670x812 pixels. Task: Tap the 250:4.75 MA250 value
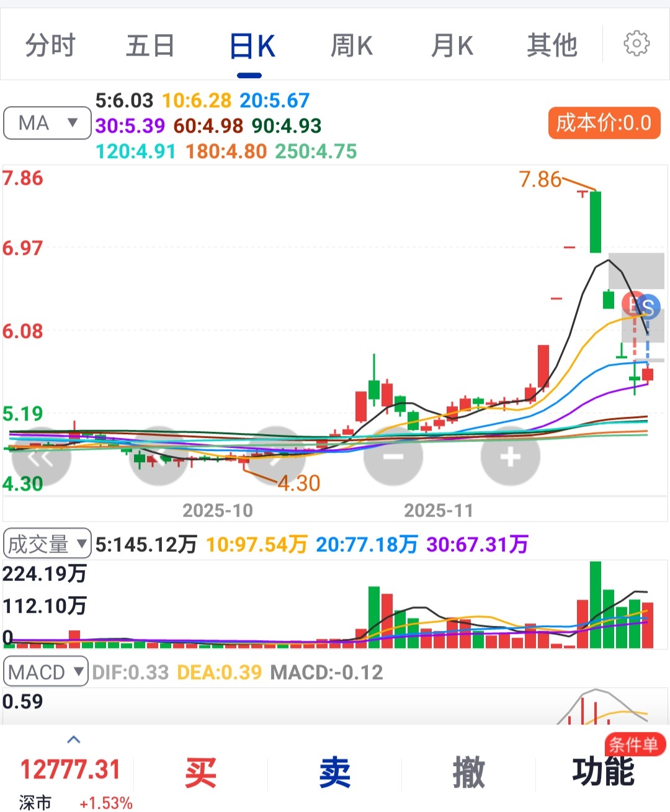[x=316, y=151]
